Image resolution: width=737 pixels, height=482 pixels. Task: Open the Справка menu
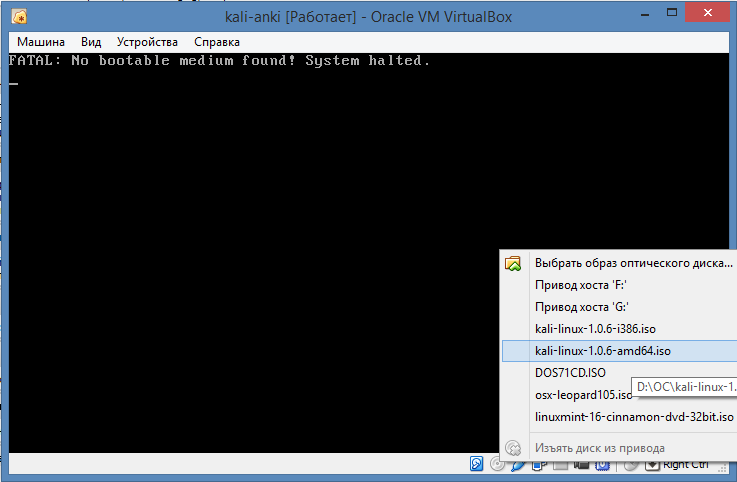pos(217,42)
